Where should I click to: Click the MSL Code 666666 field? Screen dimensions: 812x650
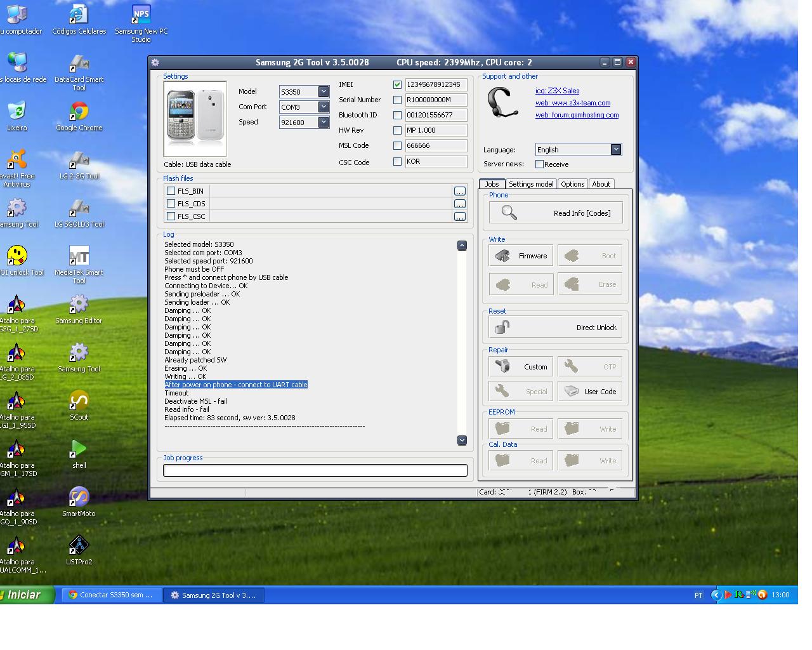click(436, 145)
